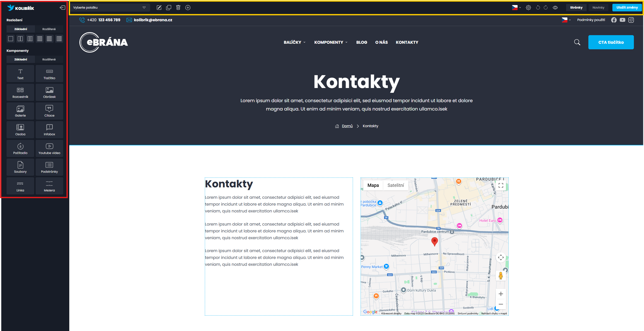Insert a Youtube video component
This screenshot has height=331, width=644.
point(49,148)
